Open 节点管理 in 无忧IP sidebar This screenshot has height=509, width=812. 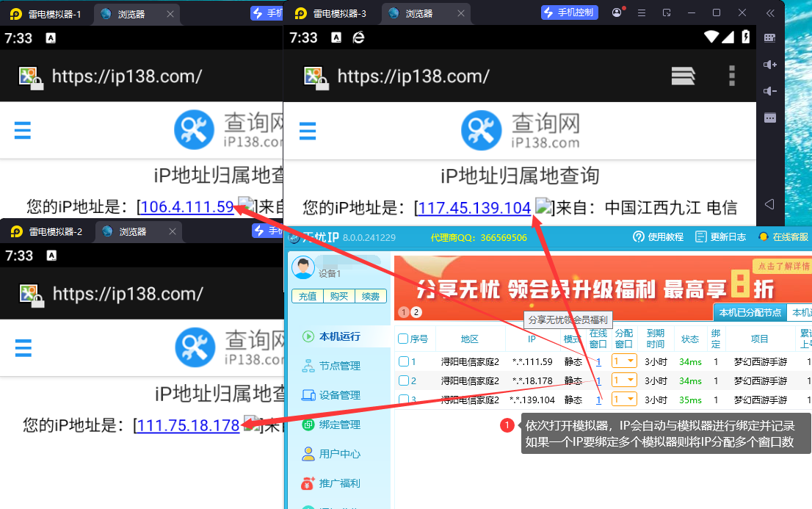[x=331, y=366]
